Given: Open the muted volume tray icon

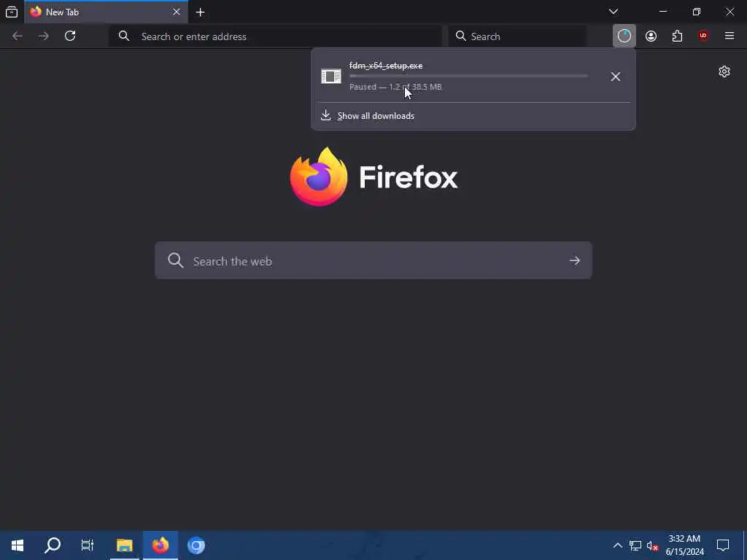Looking at the screenshot, I should [652, 545].
